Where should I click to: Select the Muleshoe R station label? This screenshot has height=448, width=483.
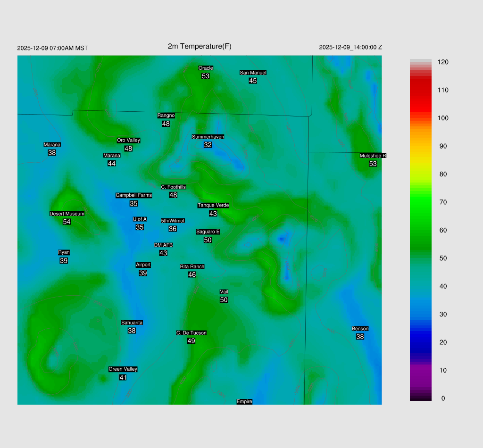coord(373,156)
